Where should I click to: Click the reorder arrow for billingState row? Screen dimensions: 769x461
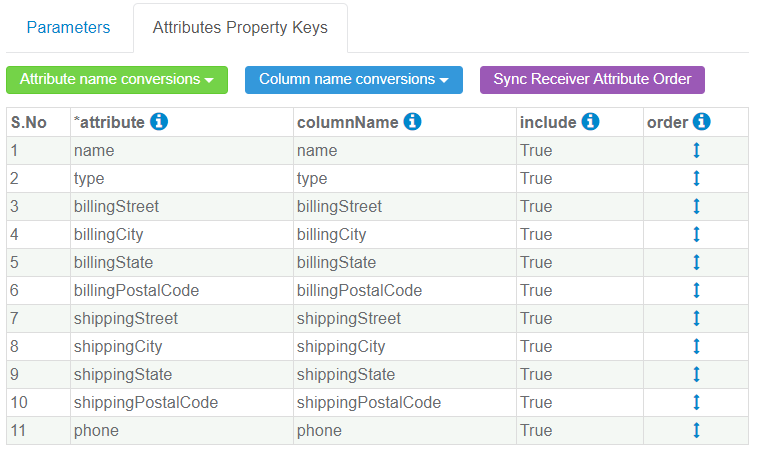pos(696,262)
